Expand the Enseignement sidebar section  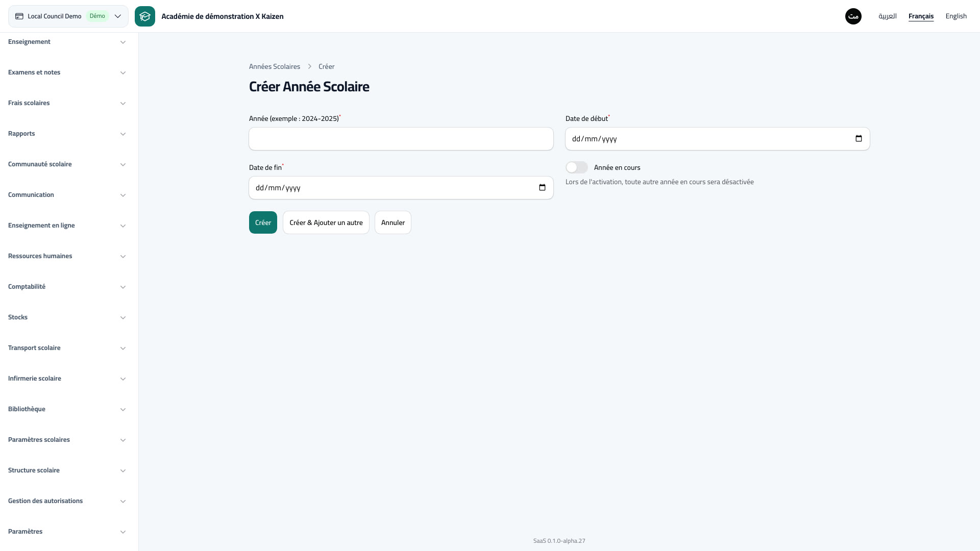[67, 42]
